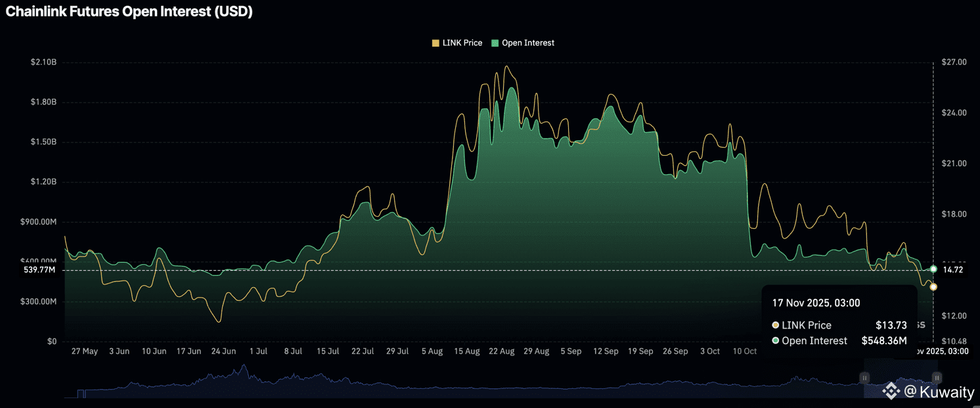Click the green Open Interest dot in tooltip
This screenshot has width=980, height=408.
[x=776, y=341]
